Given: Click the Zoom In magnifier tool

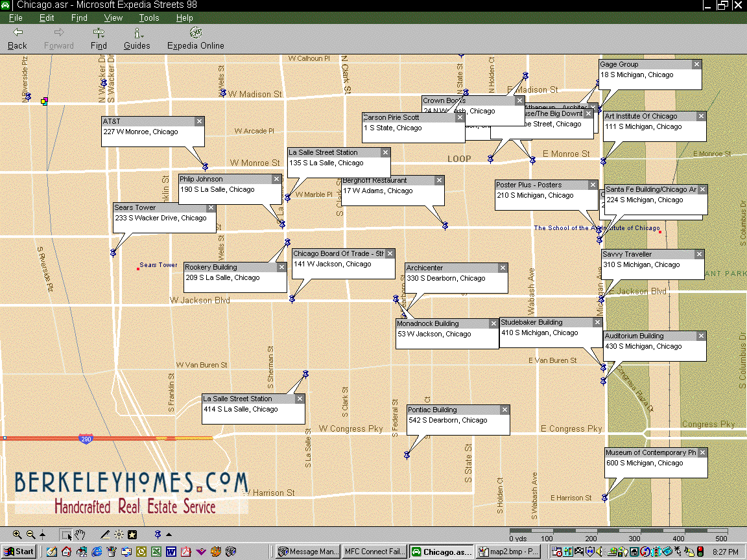Looking at the screenshot, I should (17, 535).
